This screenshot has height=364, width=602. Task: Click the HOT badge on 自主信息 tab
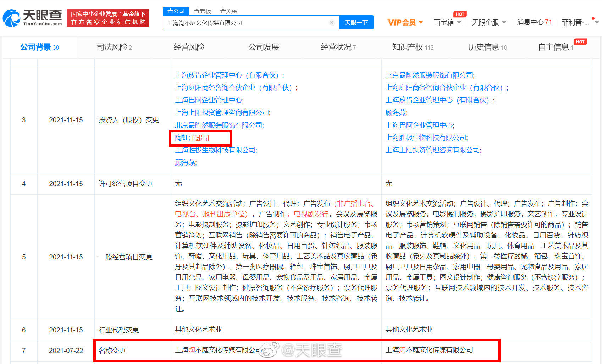pos(580,41)
